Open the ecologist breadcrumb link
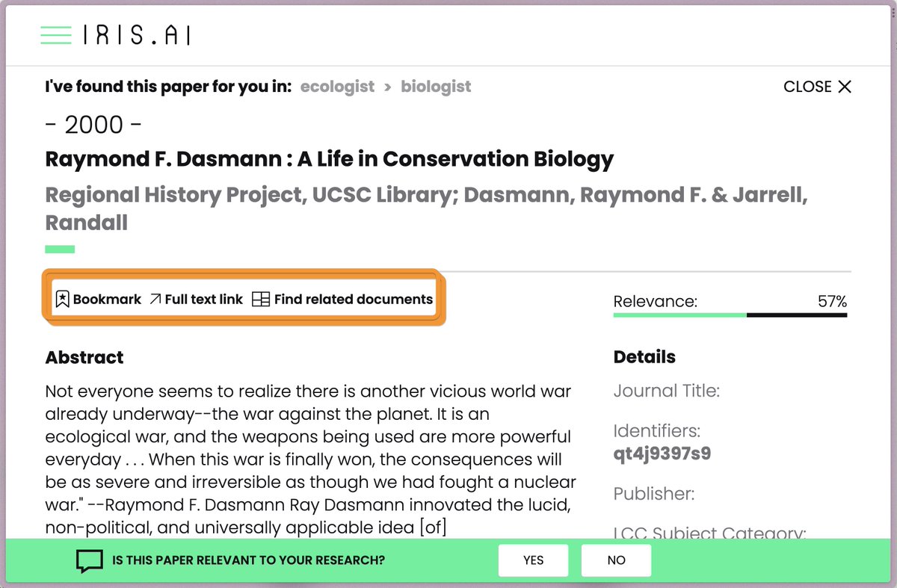 337,87
